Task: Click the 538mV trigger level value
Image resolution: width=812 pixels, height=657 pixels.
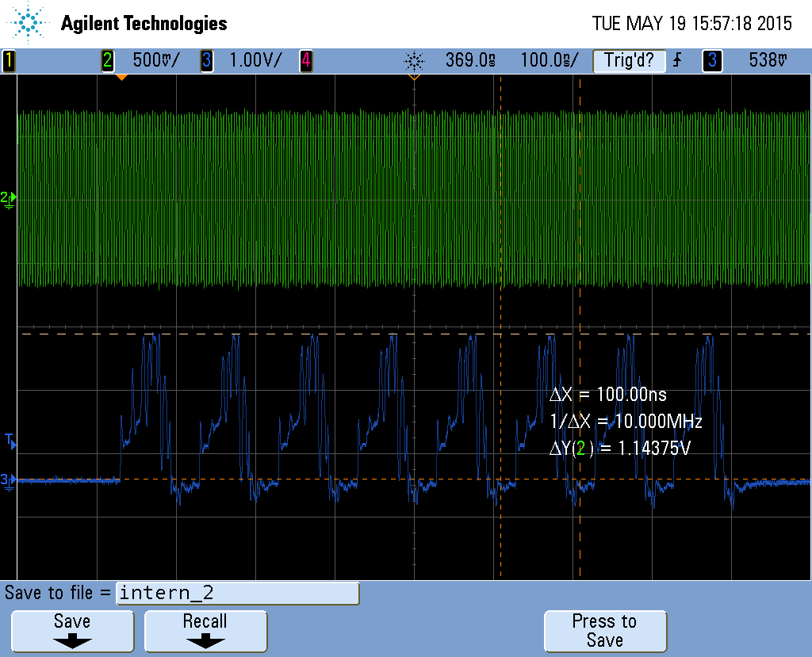Action: 768,60
